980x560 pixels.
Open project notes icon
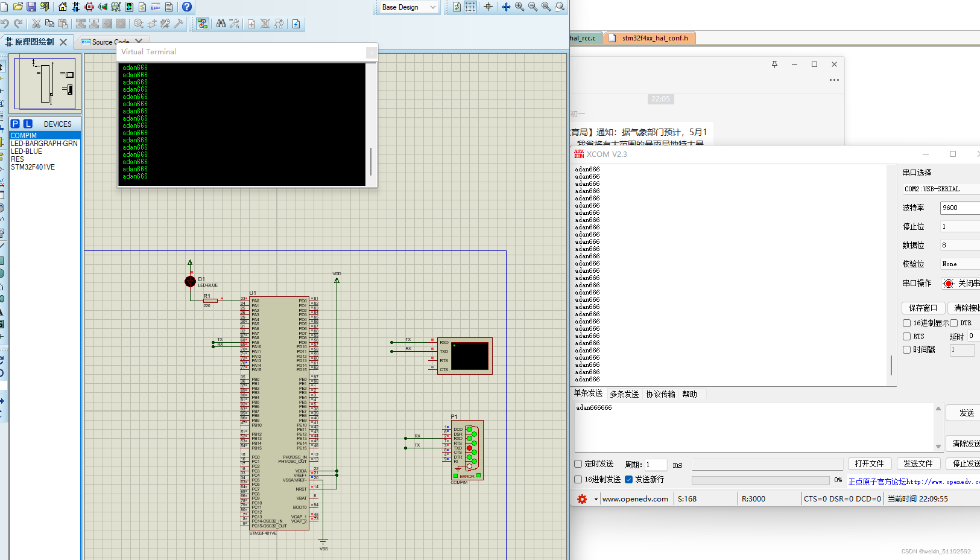[169, 7]
